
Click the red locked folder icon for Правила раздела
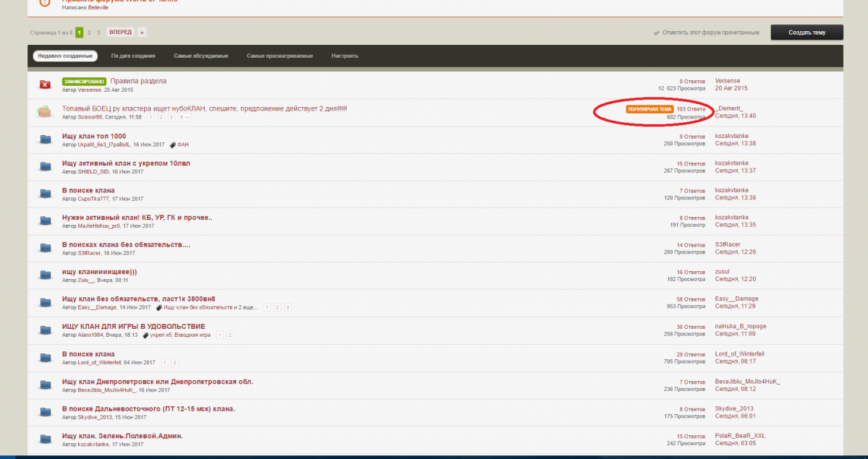[x=45, y=85]
